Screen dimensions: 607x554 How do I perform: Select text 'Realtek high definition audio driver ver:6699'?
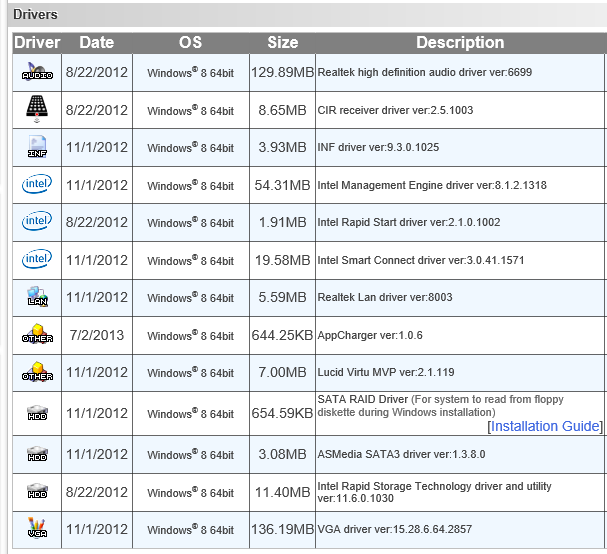click(x=425, y=72)
